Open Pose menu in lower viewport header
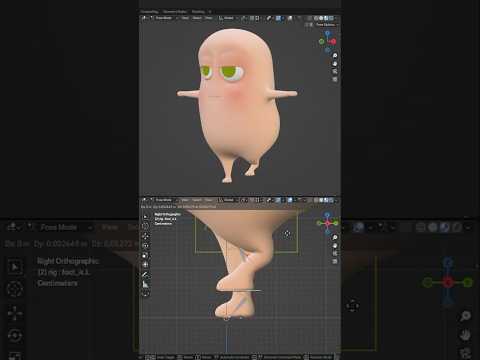Screen dimensions: 480x360 click(209, 200)
